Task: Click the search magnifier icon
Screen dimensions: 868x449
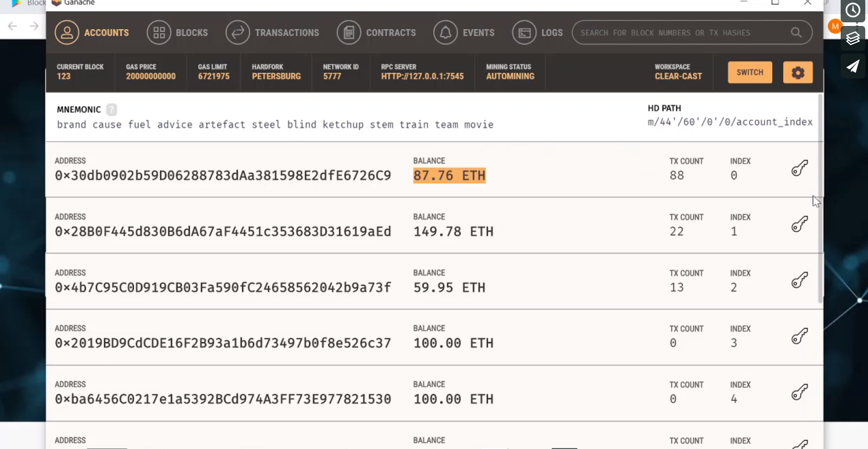Action: pyautogui.click(x=796, y=32)
